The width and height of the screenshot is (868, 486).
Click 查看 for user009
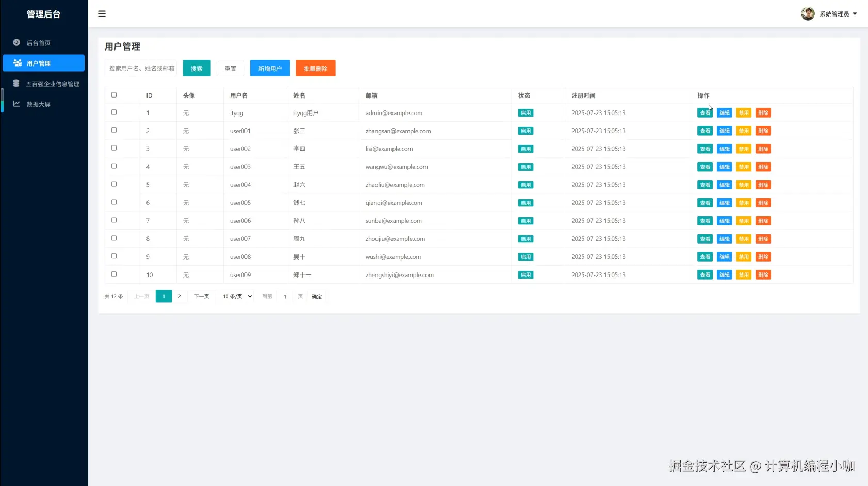tap(705, 275)
